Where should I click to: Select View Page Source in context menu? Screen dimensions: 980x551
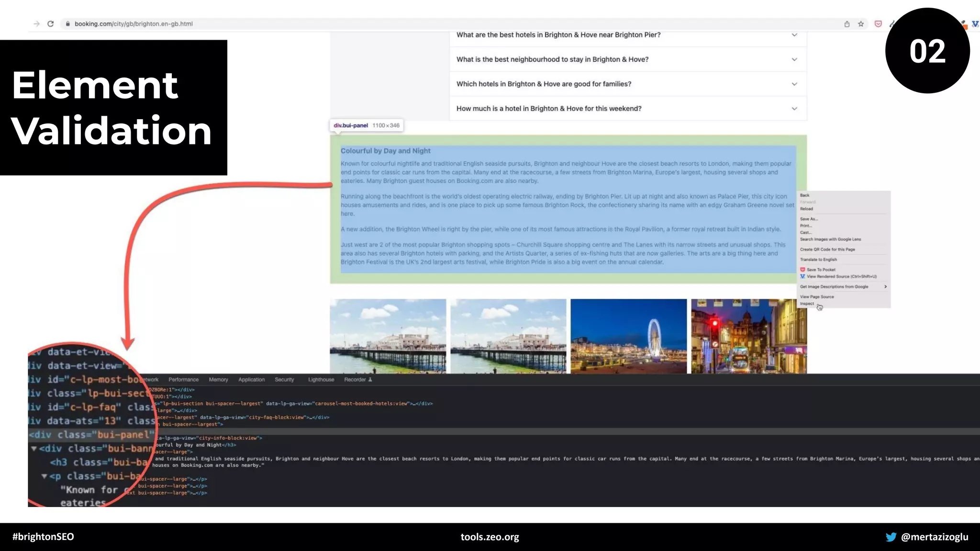click(817, 297)
